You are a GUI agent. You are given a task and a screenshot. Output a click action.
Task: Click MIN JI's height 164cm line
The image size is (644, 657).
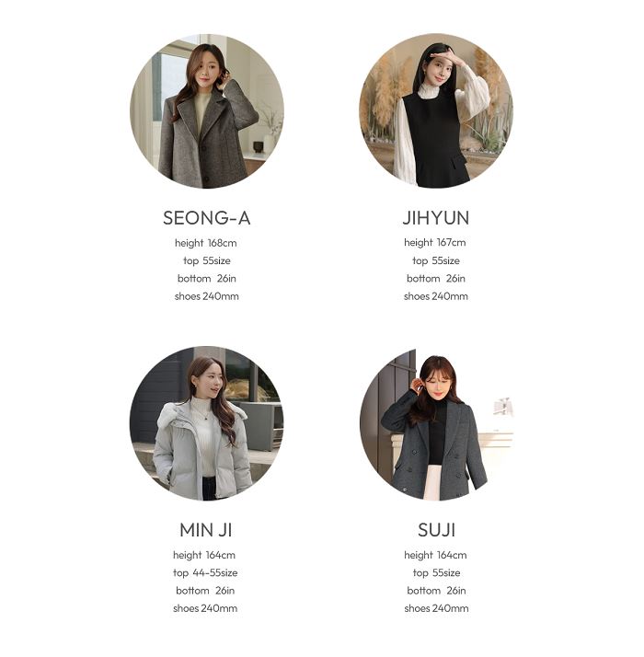tap(204, 555)
